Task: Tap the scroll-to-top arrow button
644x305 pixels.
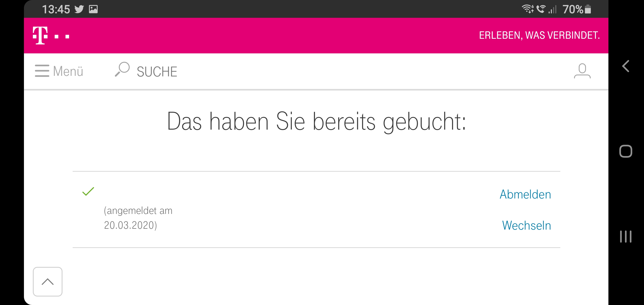Action: [x=47, y=282]
